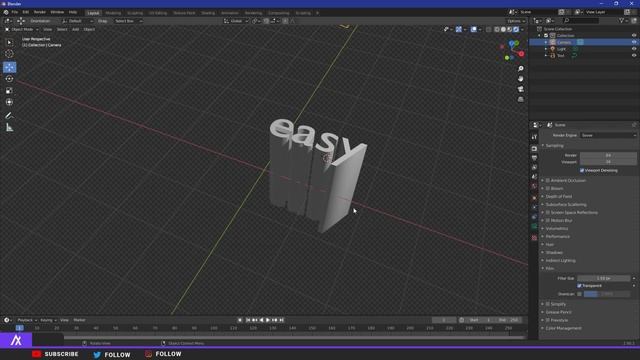This screenshot has height=360, width=640.
Task: Click the timeline Play button
Action: 268,320
